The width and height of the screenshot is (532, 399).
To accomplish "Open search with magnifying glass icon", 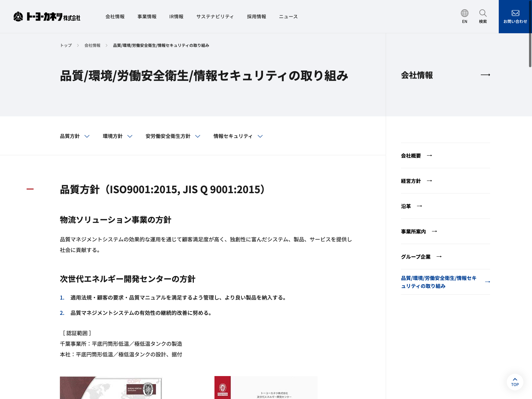I will 483,16.
